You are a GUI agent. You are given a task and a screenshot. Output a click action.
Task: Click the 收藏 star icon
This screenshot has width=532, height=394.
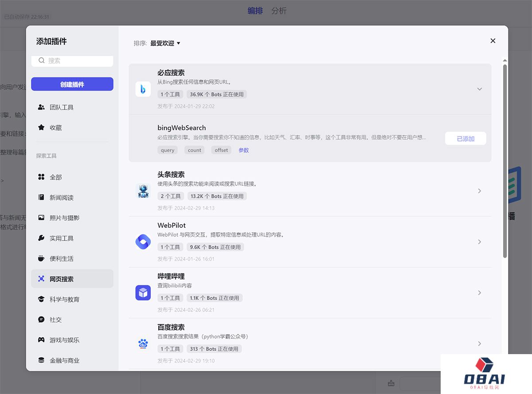coord(41,128)
